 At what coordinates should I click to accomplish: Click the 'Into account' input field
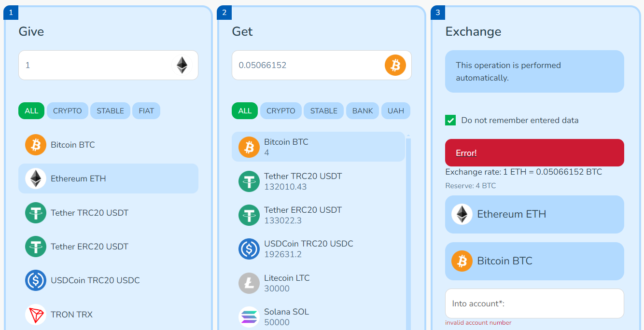point(534,303)
